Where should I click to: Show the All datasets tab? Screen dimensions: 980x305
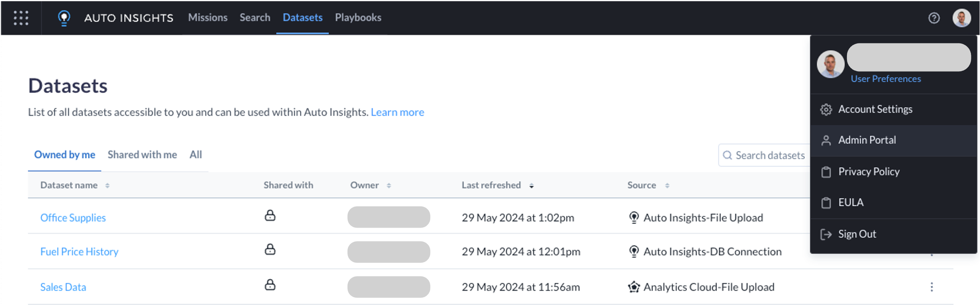coord(196,155)
